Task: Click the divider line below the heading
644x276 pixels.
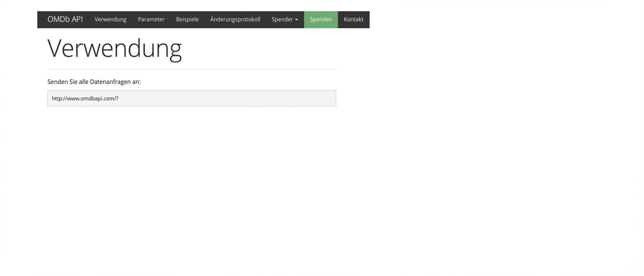Action: 191,69
